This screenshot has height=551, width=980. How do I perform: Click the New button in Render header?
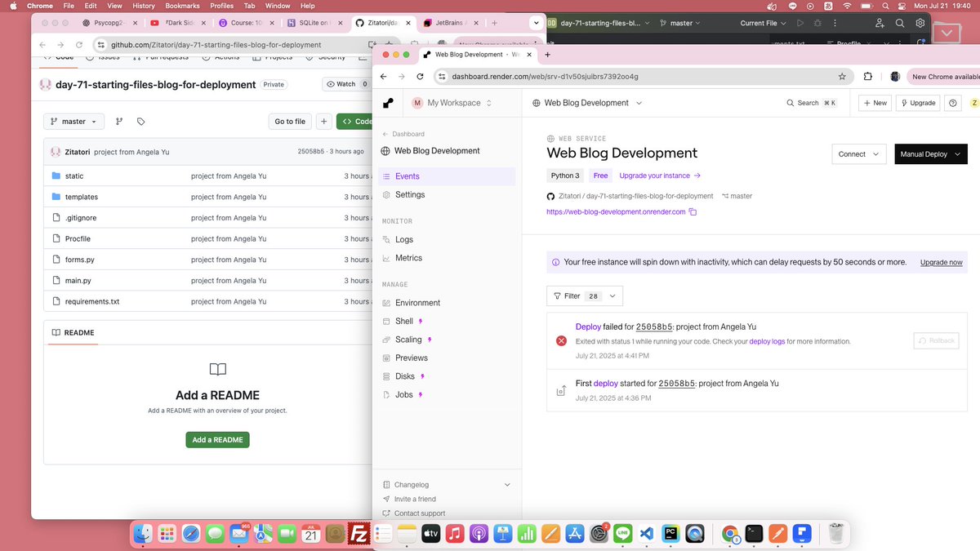[x=875, y=103]
